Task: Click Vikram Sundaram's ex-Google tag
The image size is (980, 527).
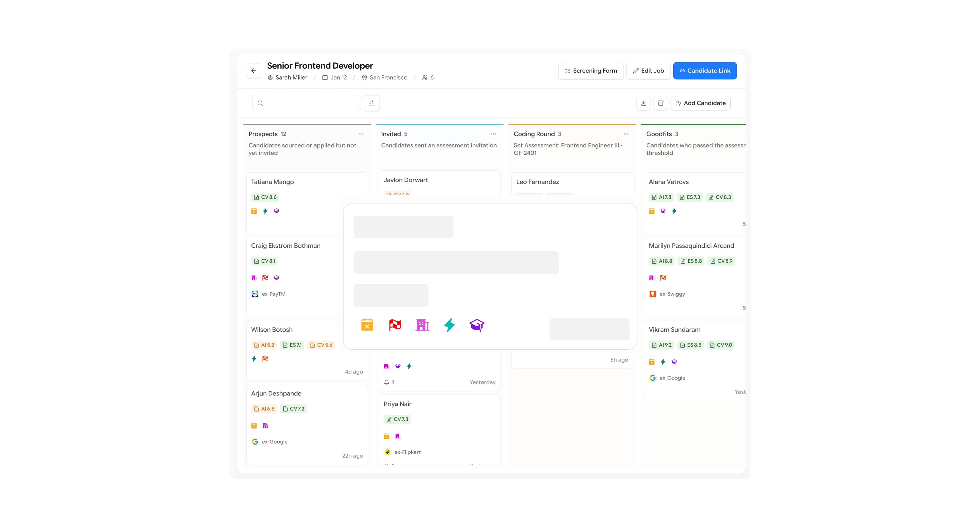Action: point(667,378)
